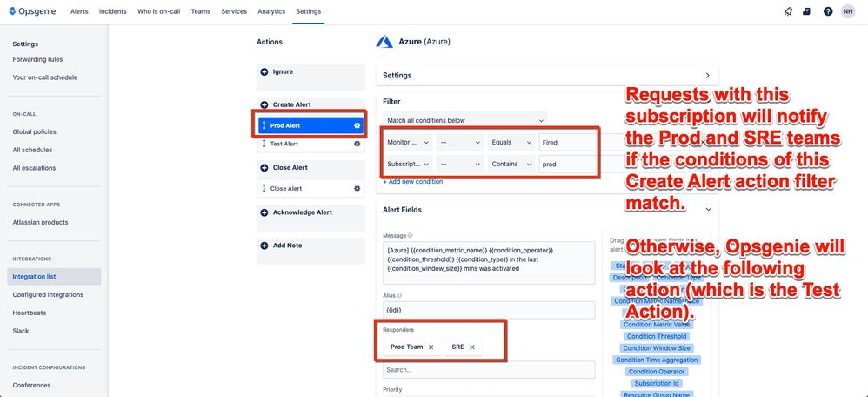Click the Alias field info icon
The height and width of the screenshot is (397, 868).
point(400,296)
